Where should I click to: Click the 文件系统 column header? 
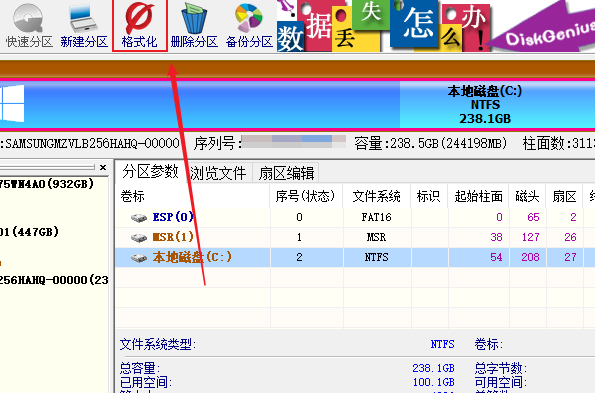click(x=376, y=196)
